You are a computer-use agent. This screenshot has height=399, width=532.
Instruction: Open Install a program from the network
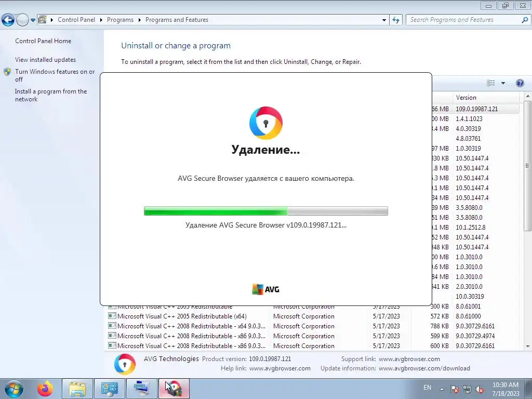pyautogui.click(x=51, y=95)
